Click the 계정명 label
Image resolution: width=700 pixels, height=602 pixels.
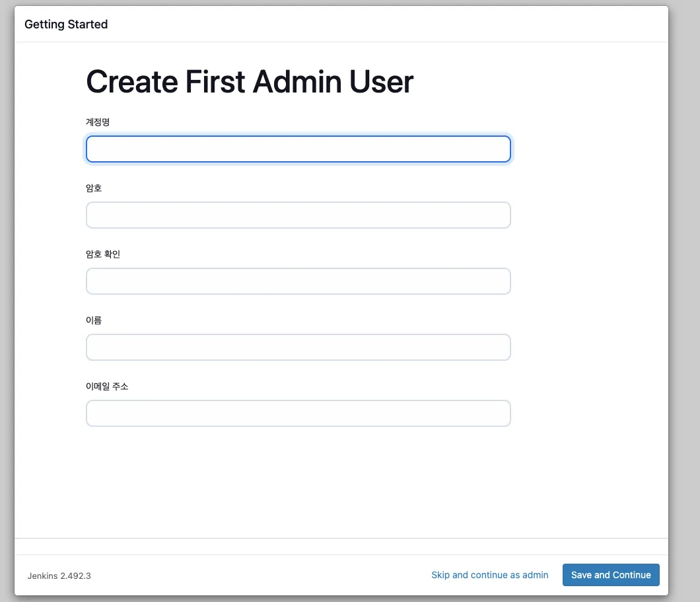[98, 122]
